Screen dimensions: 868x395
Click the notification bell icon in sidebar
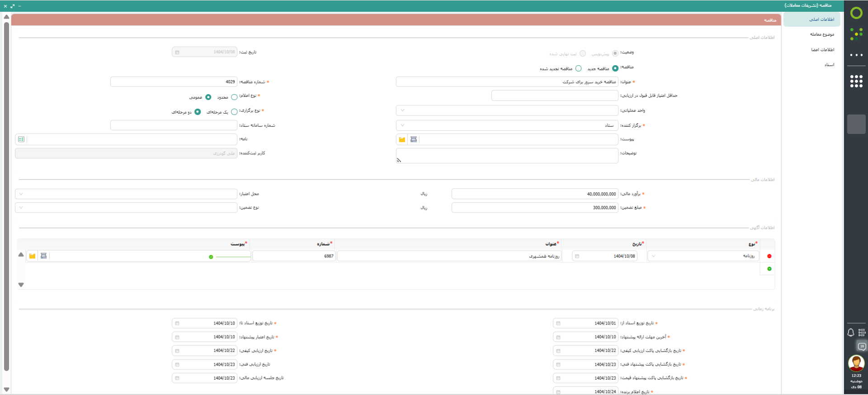[x=850, y=333]
